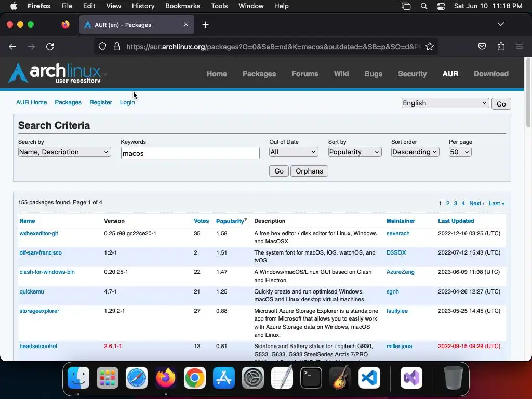Open the Apple menu
This screenshot has width=532, height=399.
(x=14, y=6)
